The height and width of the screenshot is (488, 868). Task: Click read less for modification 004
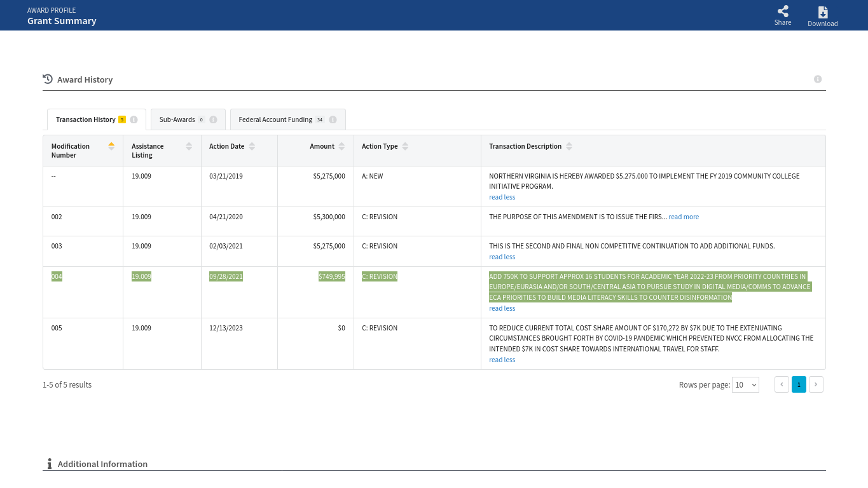click(x=502, y=308)
